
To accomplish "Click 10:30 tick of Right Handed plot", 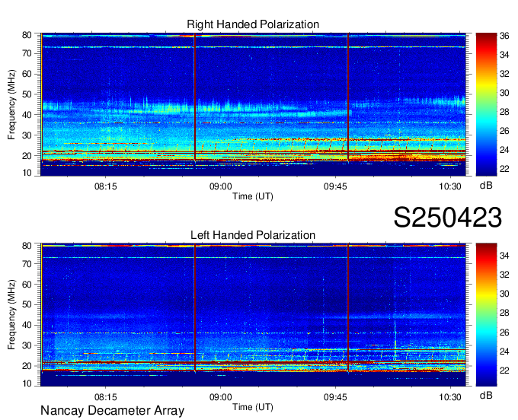I will 450,186.
